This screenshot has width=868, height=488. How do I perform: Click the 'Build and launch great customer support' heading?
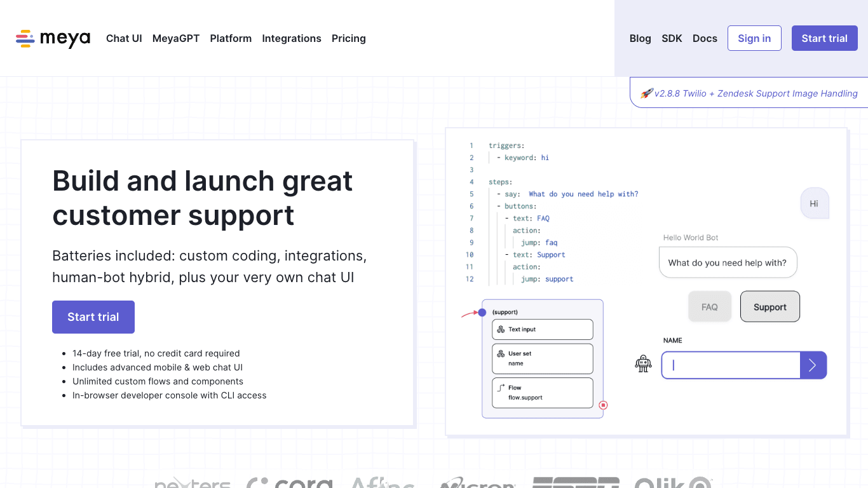click(203, 198)
